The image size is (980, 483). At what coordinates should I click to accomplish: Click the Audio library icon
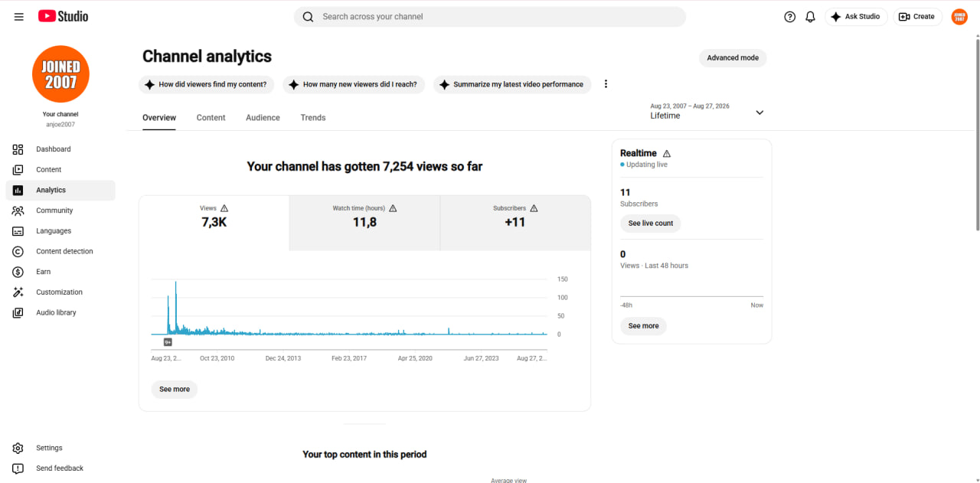coord(18,312)
